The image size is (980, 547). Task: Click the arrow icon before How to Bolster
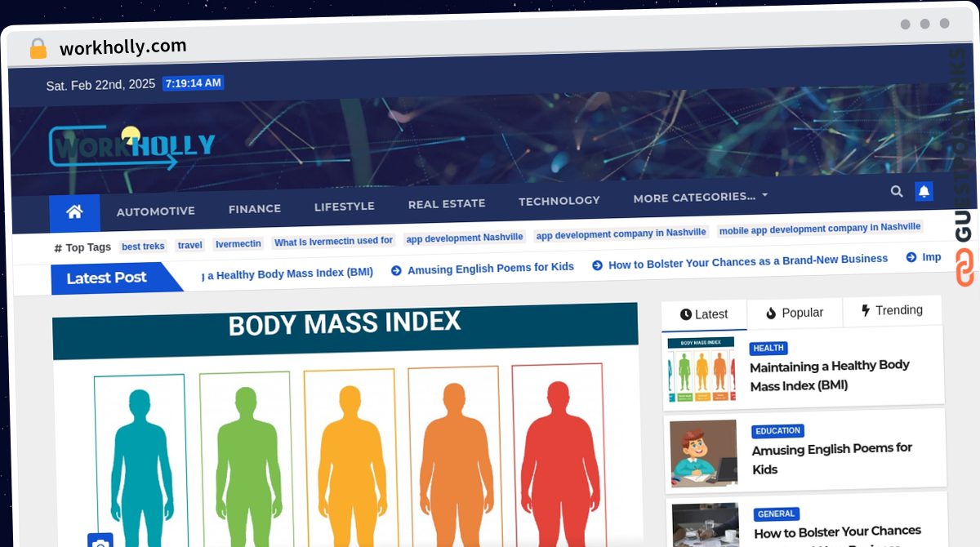click(597, 265)
